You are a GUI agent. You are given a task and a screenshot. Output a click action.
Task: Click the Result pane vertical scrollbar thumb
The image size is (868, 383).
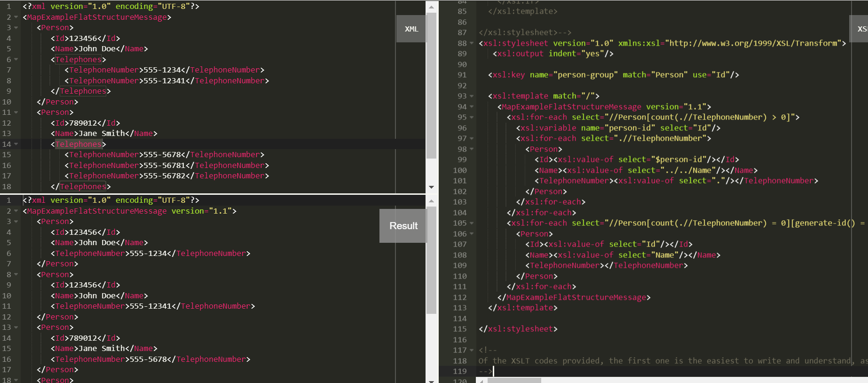click(x=431, y=260)
